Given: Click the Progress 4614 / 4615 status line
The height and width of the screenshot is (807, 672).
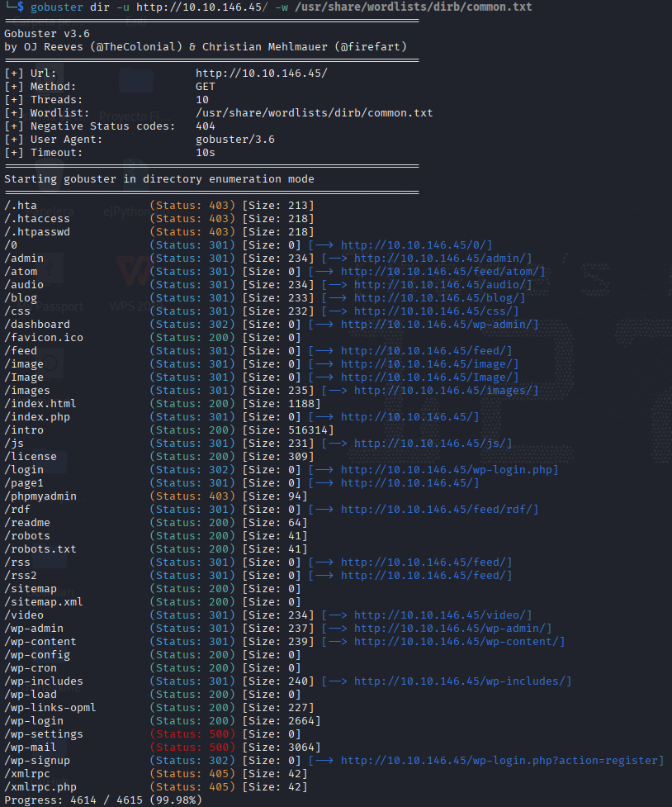Looking at the screenshot, I should pos(103,800).
